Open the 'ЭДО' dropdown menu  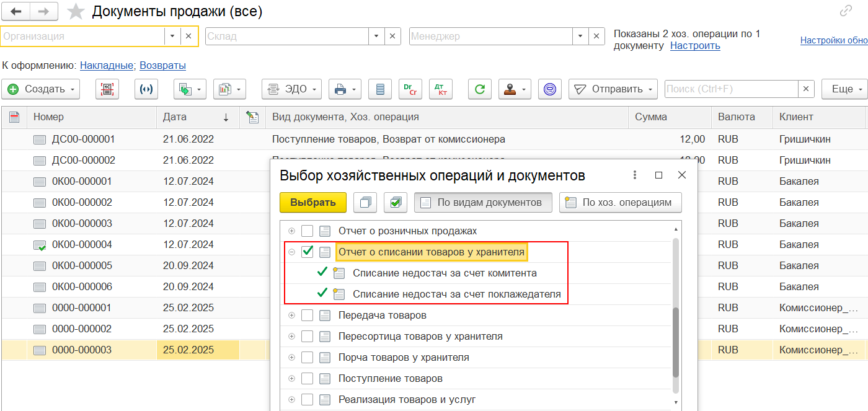click(291, 89)
